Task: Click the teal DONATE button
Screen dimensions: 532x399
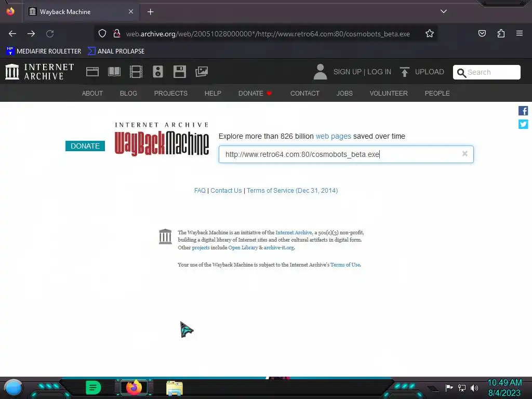Action: [x=85, y=146]
